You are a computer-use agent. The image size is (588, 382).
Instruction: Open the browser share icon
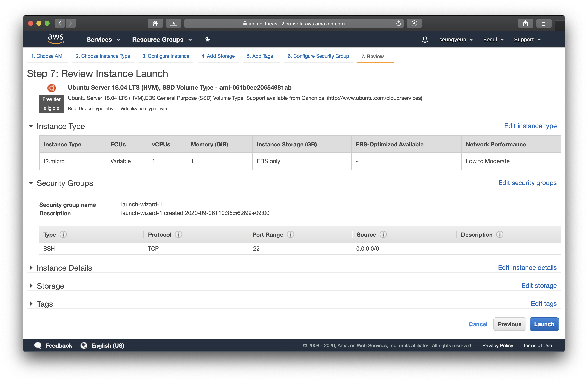pos(525,24)
